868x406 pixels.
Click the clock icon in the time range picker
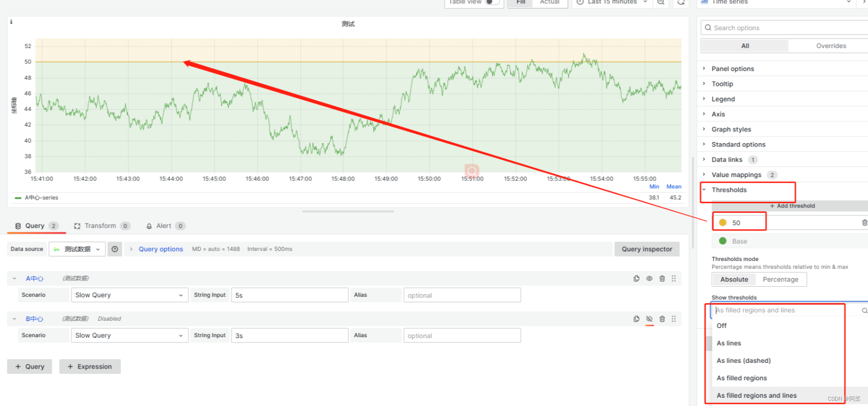[580, 2]
